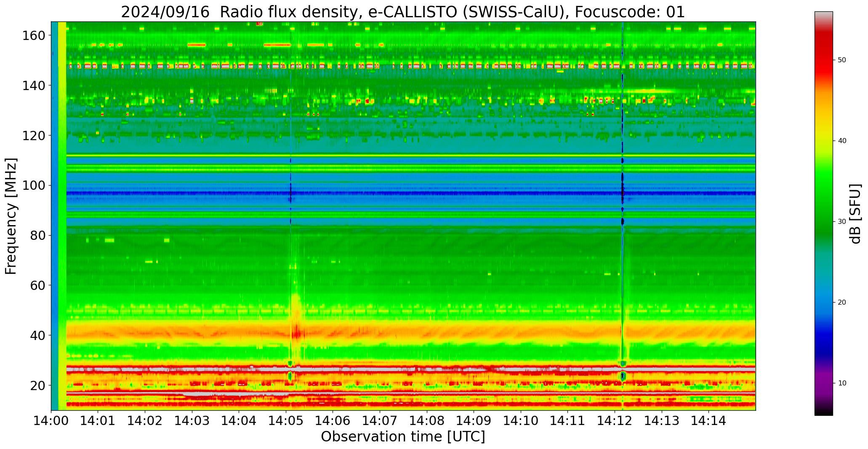
Task: Click the 14:01 time tick label
Action: coord(98,420)
